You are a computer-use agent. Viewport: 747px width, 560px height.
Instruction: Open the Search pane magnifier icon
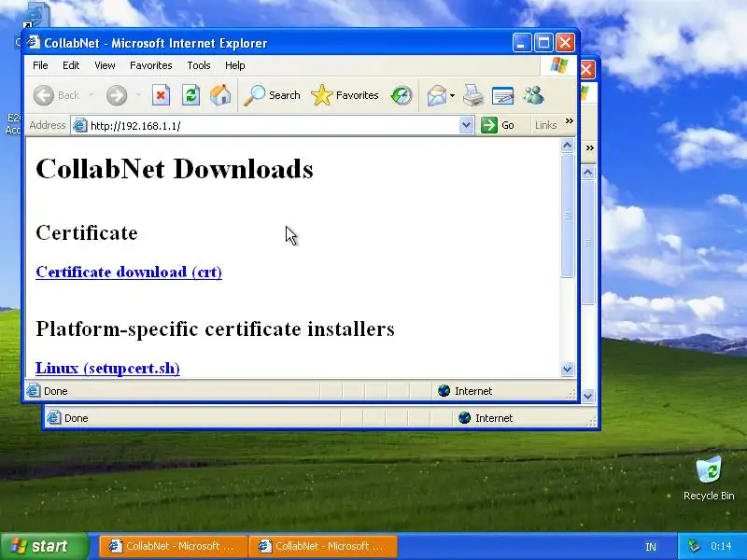254,95
